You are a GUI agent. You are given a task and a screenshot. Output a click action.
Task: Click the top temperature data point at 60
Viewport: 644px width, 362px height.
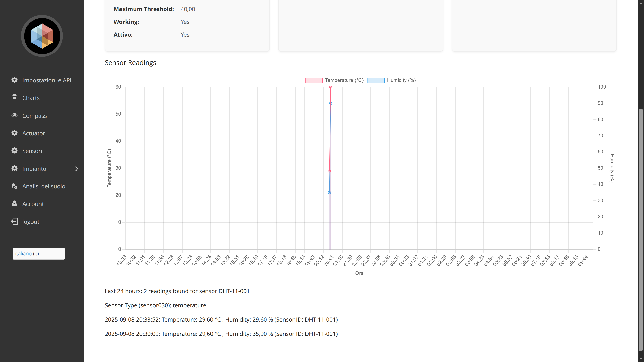(331, 87)
